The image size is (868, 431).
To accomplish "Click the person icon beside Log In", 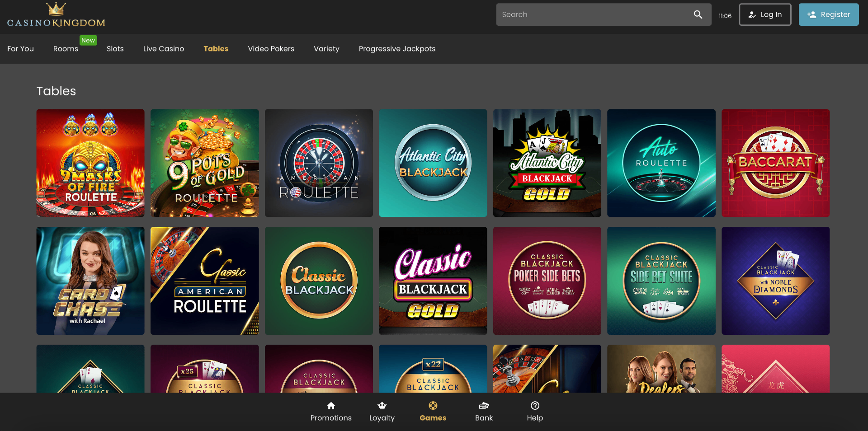I will 752,14.
